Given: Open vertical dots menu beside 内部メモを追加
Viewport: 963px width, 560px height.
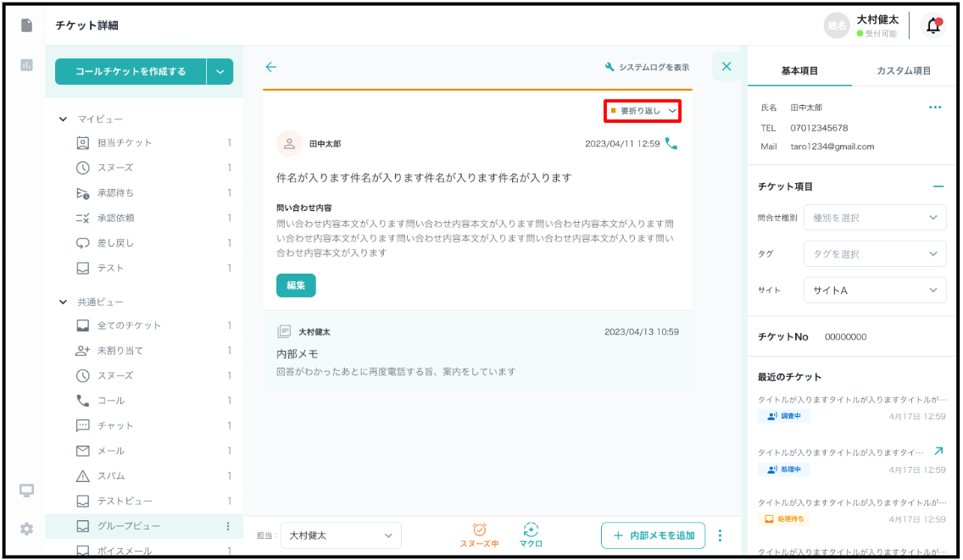Looking at the screenshot, I should tap(720, 535).
